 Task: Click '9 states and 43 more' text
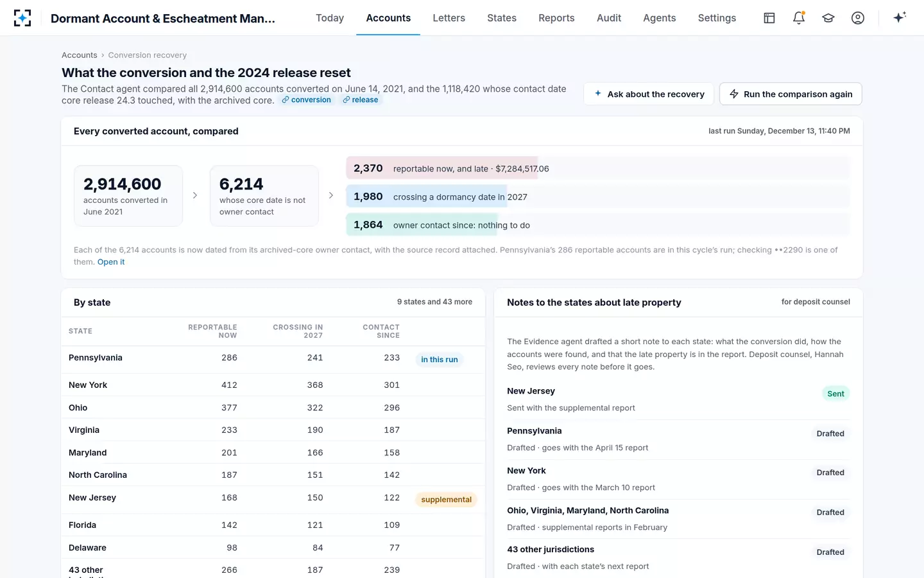pos(434,302)
